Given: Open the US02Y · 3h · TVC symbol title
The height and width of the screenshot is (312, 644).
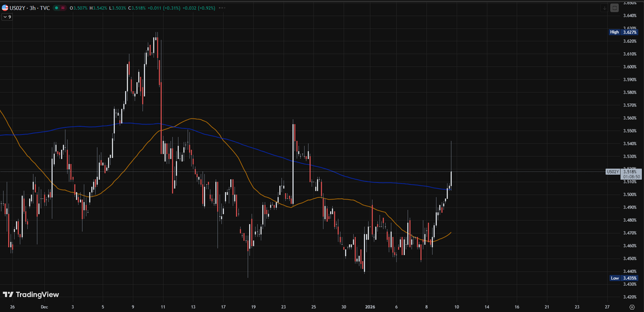Looking at the screenshot, I should click(x=30, y=9).
